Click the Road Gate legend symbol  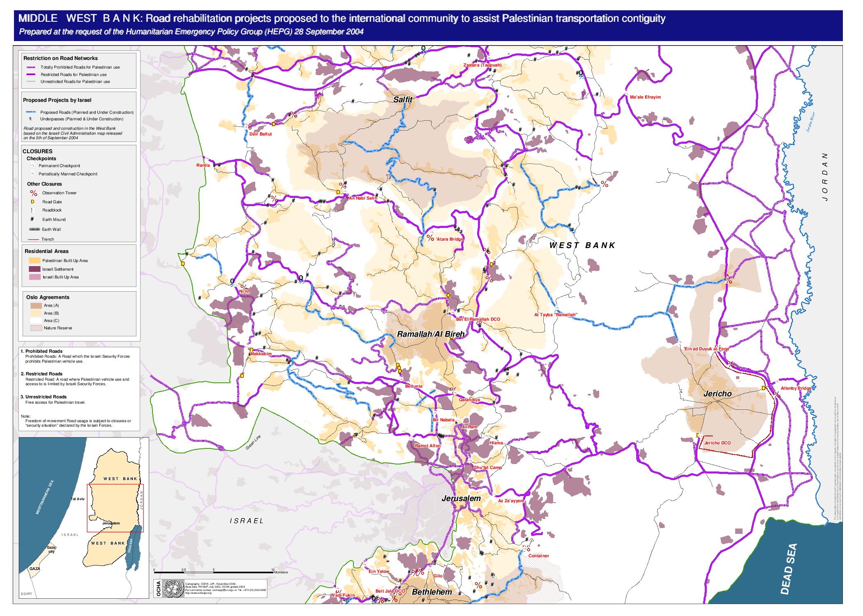[x=32, y=202]
